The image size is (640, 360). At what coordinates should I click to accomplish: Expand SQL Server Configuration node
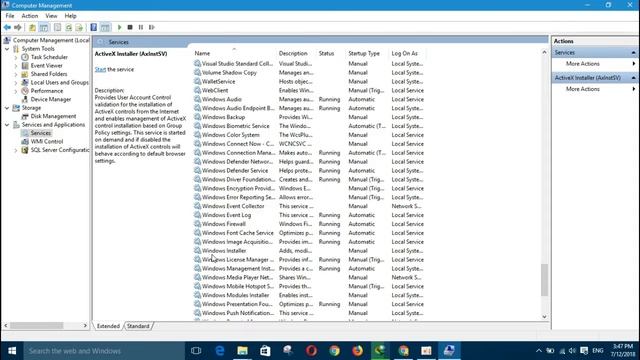click(16, 150)
